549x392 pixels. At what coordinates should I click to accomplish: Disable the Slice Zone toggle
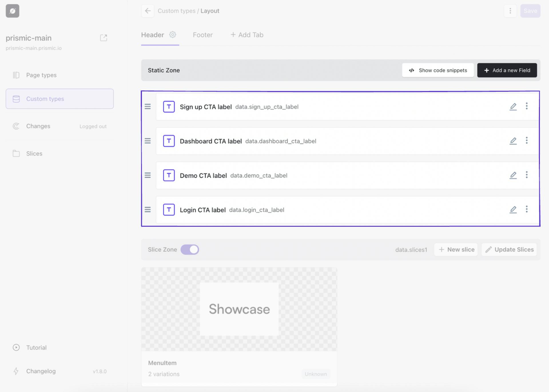(190, 249)
